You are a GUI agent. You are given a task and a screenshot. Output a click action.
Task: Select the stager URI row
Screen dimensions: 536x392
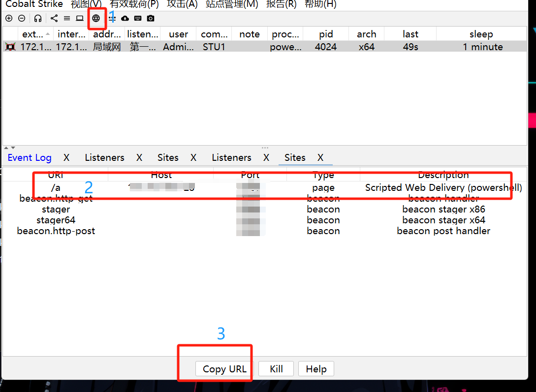click(x=265, y=210)
